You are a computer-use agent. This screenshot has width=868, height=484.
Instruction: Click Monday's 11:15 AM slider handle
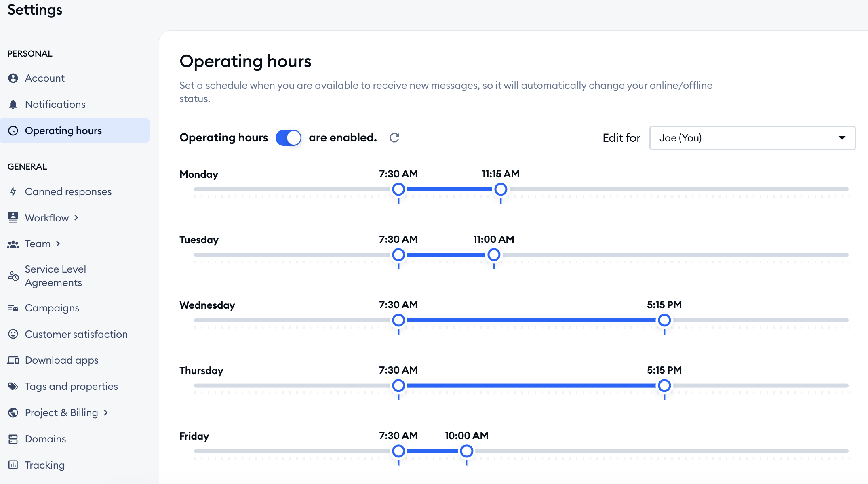[501, 189]
